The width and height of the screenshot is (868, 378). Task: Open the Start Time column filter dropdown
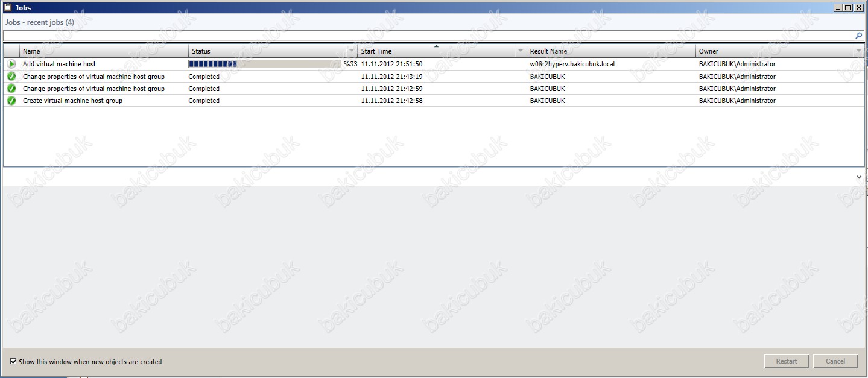(x=521, y=52)
